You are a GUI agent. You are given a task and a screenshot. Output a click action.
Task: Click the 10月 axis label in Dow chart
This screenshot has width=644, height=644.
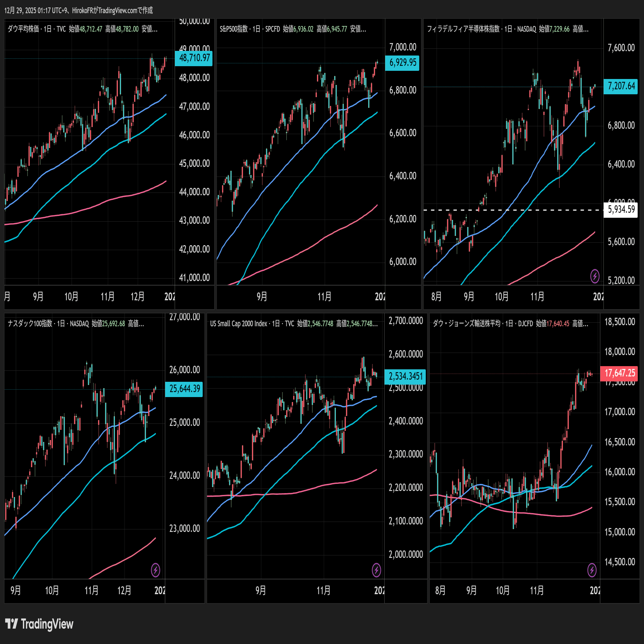point(71,296)
